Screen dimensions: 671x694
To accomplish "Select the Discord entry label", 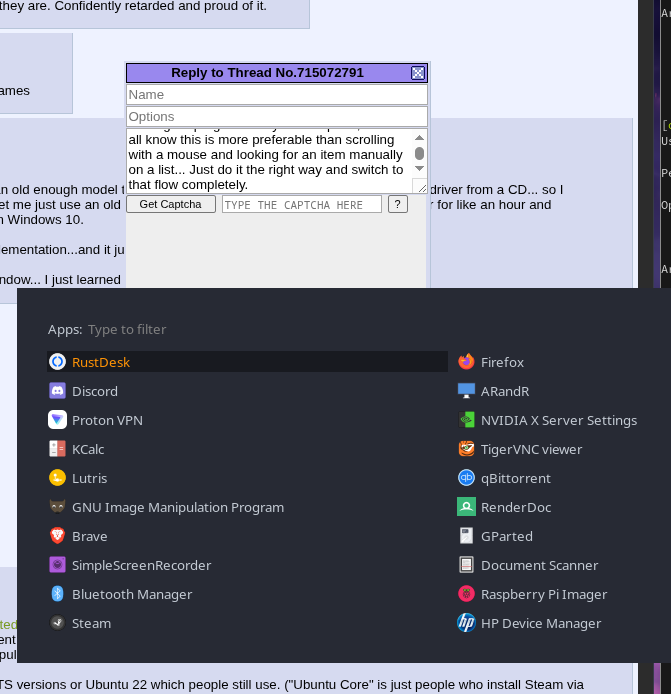I will pyautogui.click(x=95, y=391).
